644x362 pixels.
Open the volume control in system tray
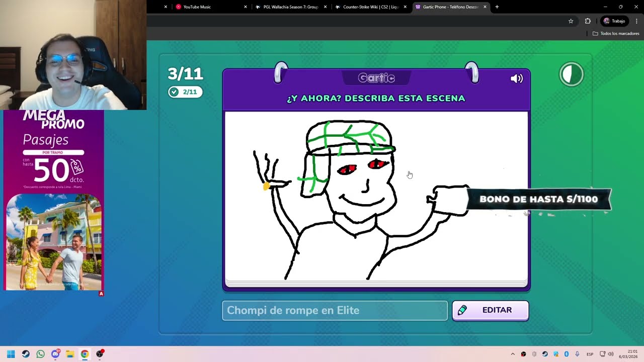tap(611, 354)
